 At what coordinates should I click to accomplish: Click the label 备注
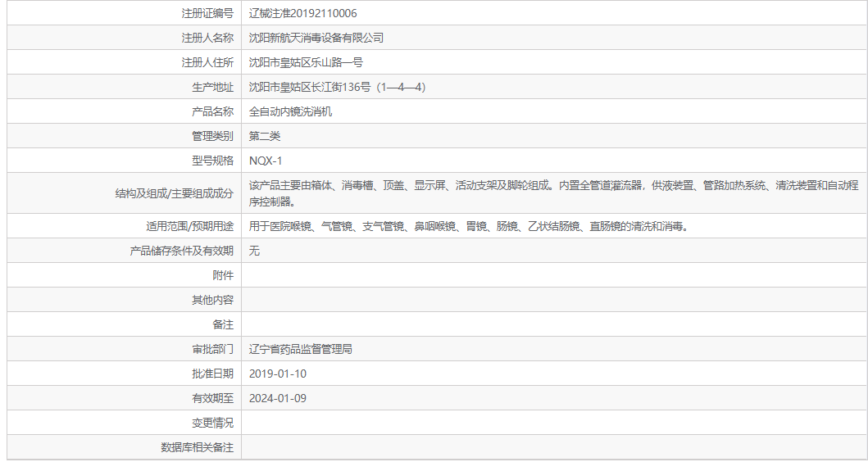coord(223,324)
